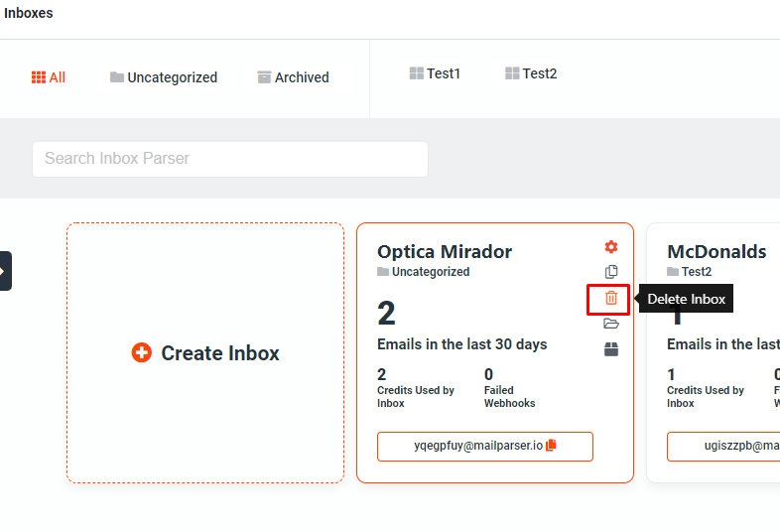Click Test2 category label under McDonalds
This screenshot has width=780, height=532.
690,272
